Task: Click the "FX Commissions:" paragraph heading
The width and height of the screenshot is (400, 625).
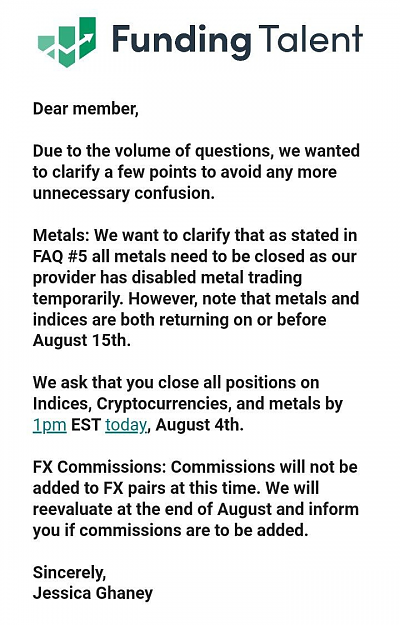Action: (99, 467)
